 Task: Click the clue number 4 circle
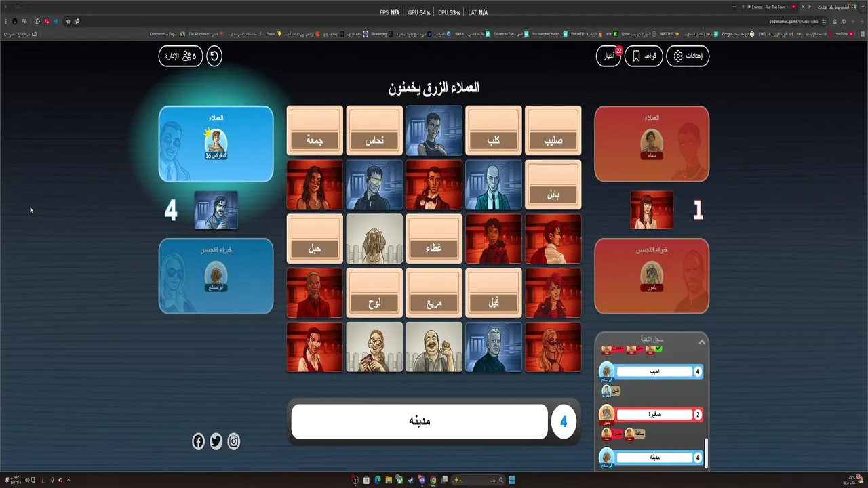point(564,422)
